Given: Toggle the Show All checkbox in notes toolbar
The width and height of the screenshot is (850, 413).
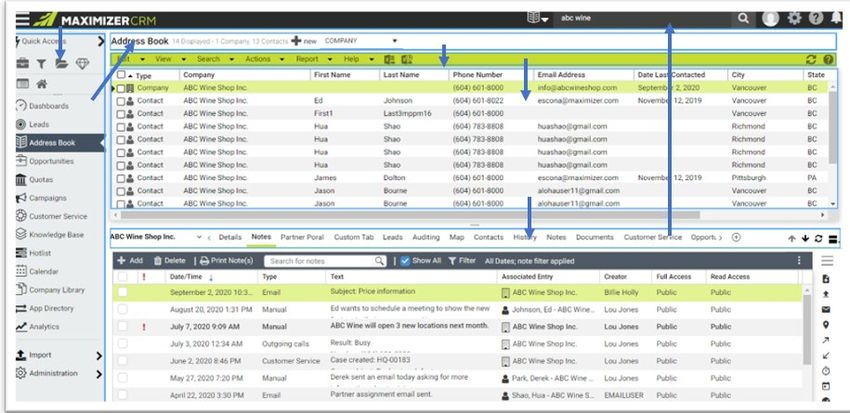Looking at the screenshot, I should 405,261.
